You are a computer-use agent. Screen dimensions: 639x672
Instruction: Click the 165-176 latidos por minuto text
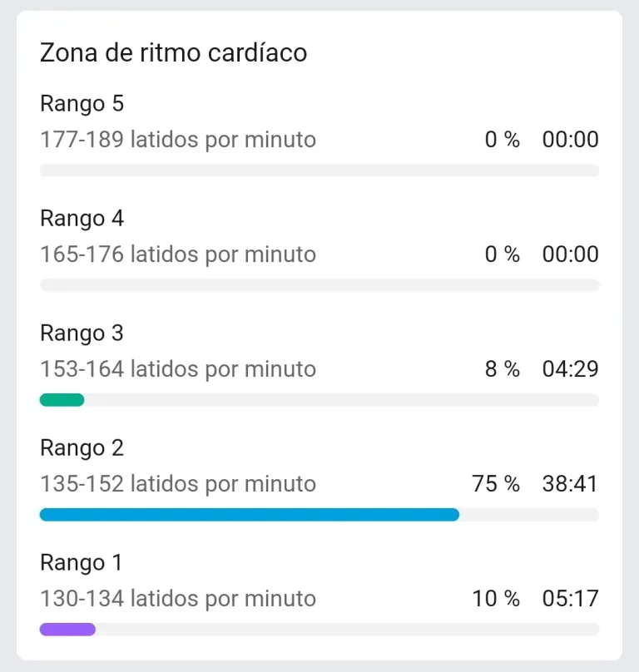(178, 254)
